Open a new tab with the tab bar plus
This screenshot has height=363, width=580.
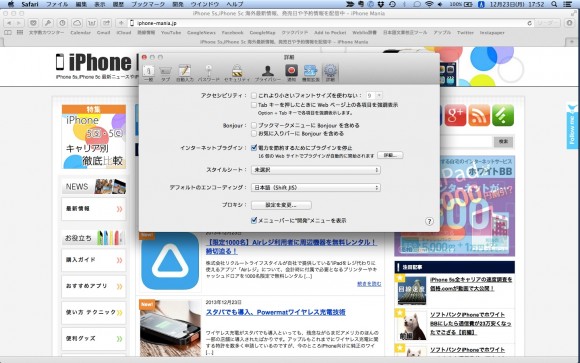572,42
